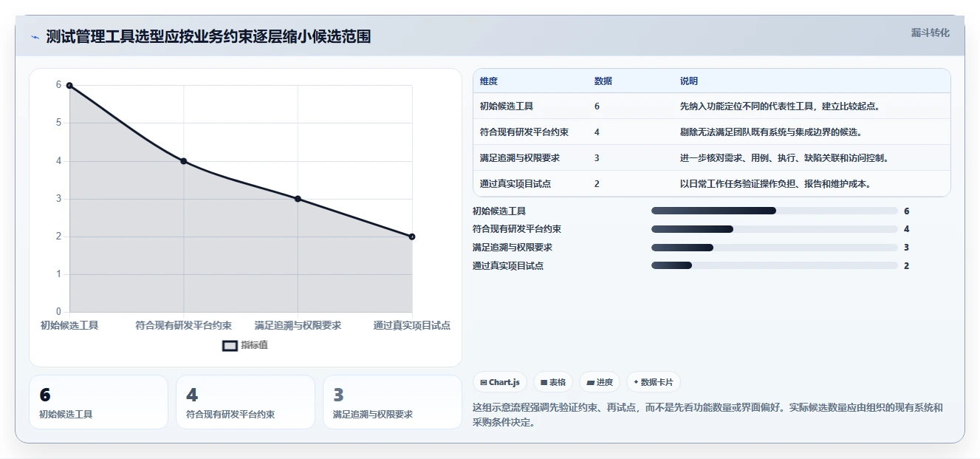Click the lightning icon before the card title
Screen dimensions: 980x459
(x=35, y=37)
